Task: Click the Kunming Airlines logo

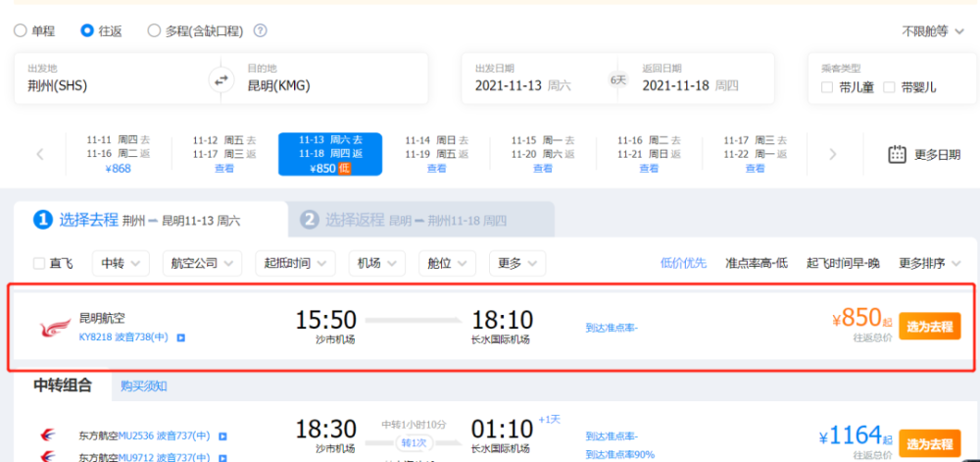Action: point(55,328)
